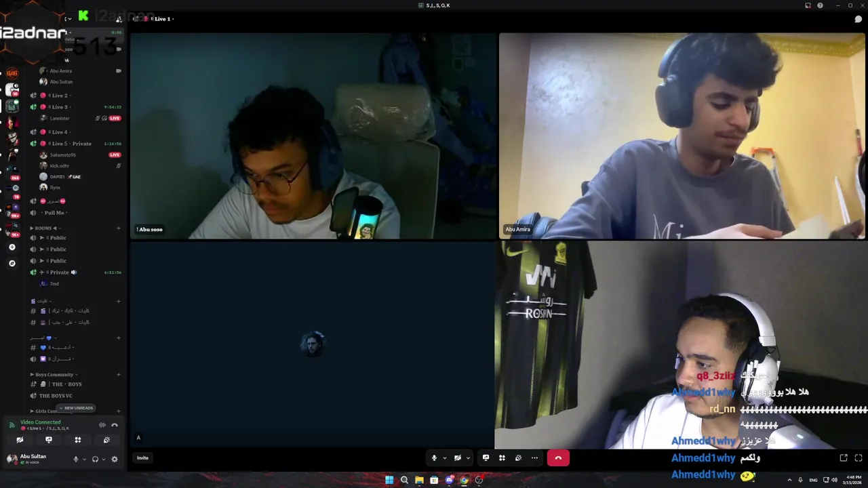This screenshot has width=868, height=488.
Task: Launch activity button in sidebar panel
Action: (x=78, y=440)
